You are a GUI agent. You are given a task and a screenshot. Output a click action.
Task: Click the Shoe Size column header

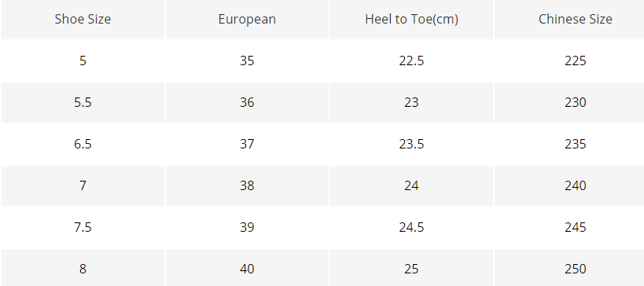(x=83, y=20)
